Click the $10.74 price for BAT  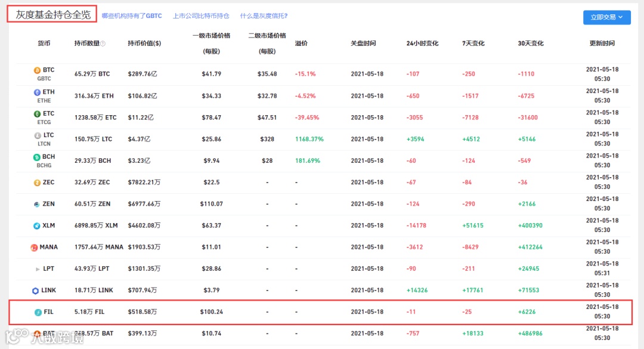212,333
